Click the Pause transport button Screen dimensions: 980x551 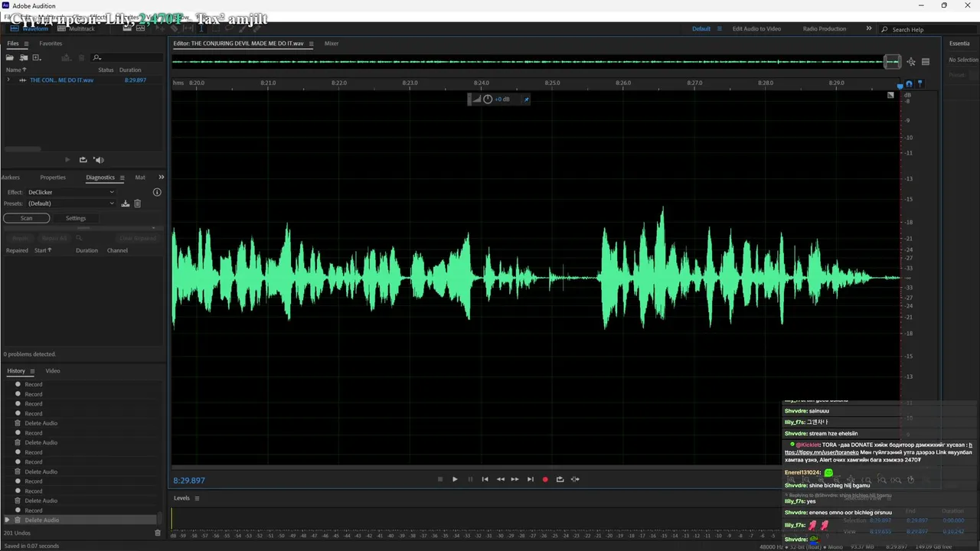coord(470,479)
